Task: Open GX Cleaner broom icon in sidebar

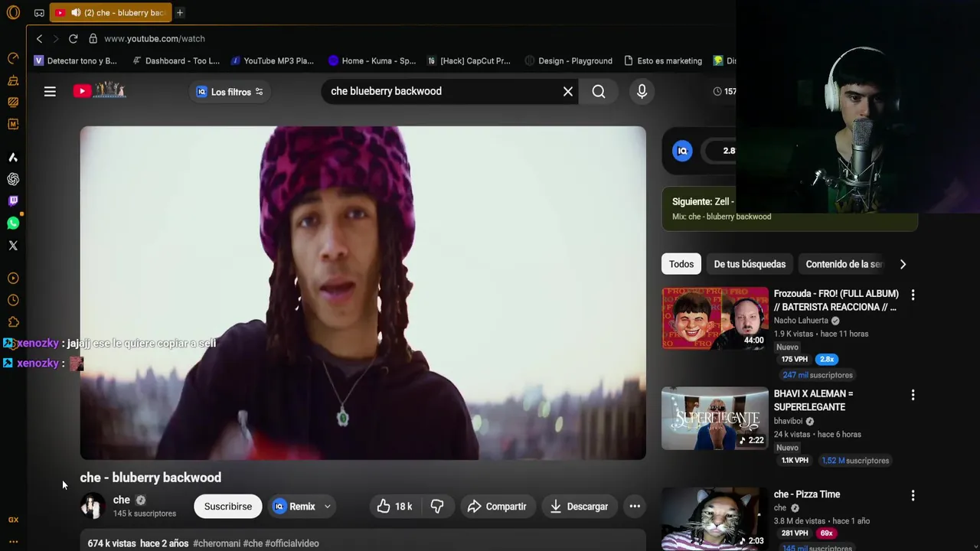Action: pyautogui.click(x=13, y=80)
